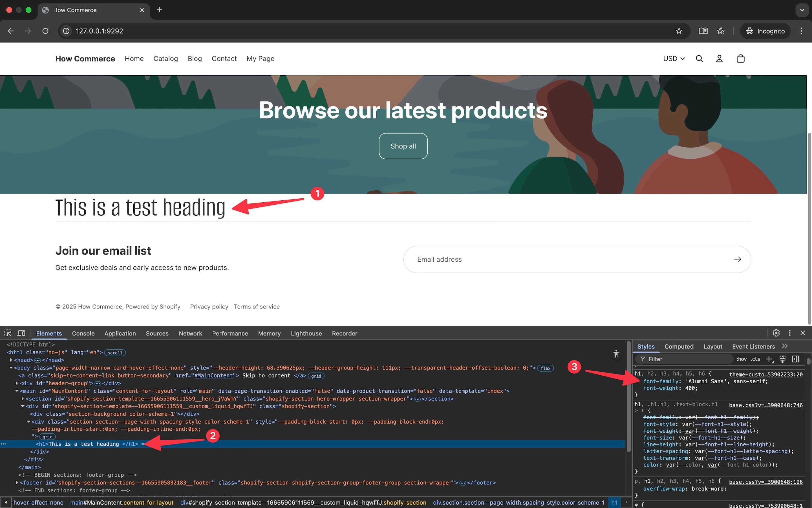Viewport: 812px width, 508px height.
Task: Open the tab search dropdown arrow
Action: pyautogui.click(x=802, y=10)
